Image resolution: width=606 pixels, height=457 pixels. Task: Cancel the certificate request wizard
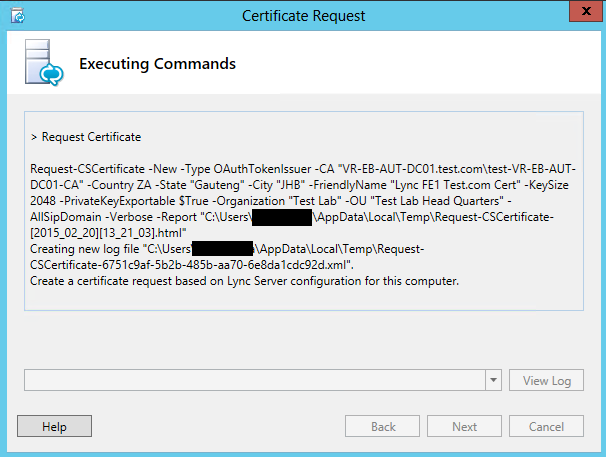coord(546,426)
